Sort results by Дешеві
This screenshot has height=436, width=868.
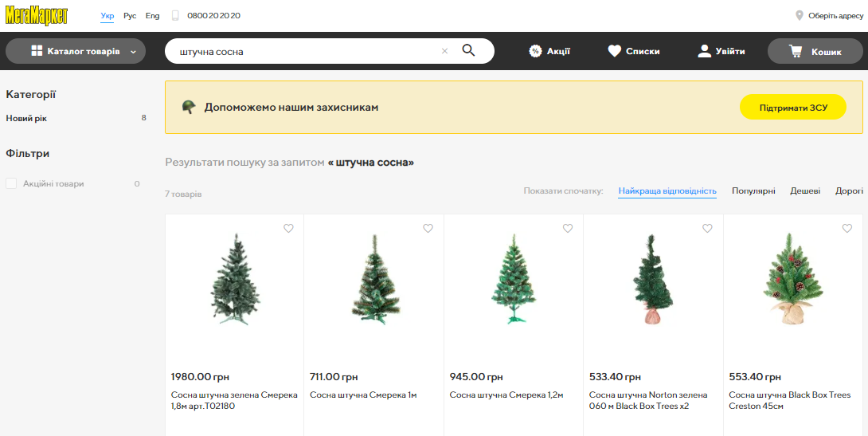(x=805, y=191)
